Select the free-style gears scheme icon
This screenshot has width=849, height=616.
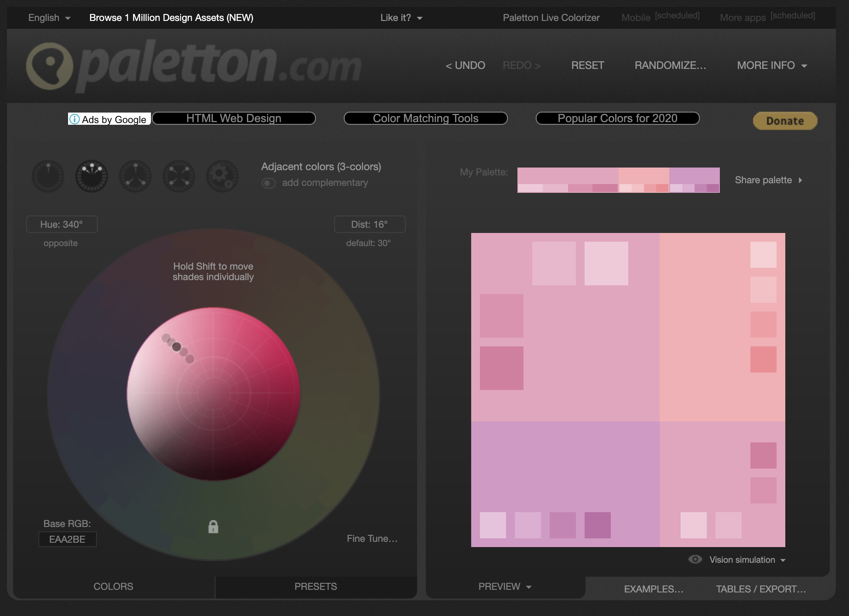[223, 176]
